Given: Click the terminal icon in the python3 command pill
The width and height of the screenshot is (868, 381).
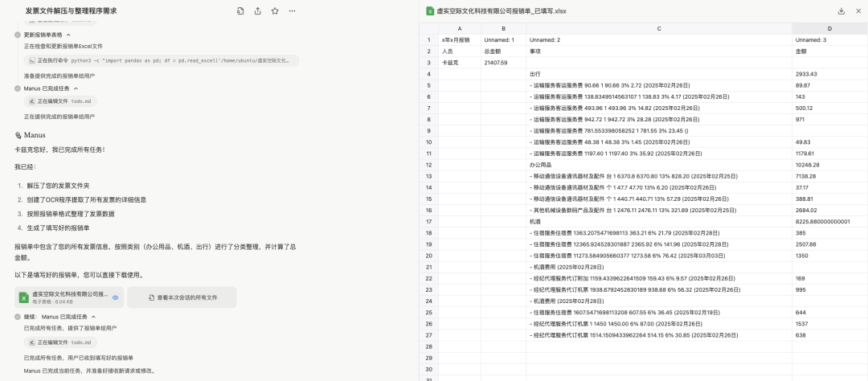Looking at the screenshot, I should pyautogui.click(x=33, y=60).
